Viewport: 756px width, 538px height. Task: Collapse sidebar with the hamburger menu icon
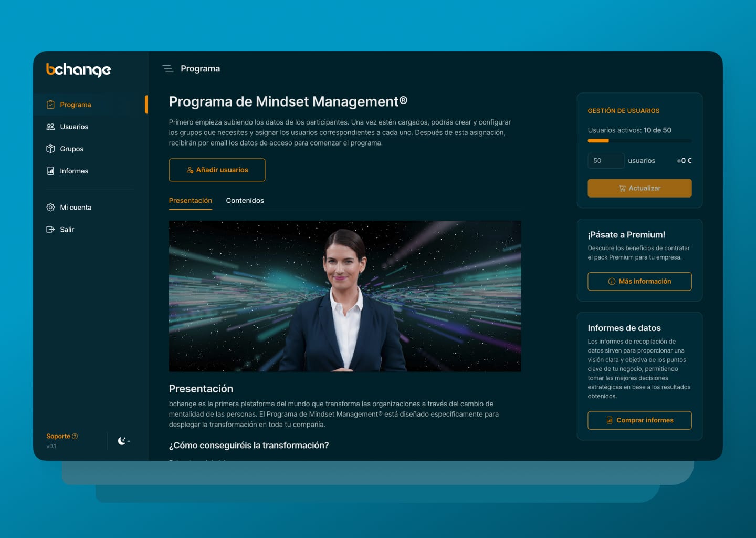click(168, 68)
